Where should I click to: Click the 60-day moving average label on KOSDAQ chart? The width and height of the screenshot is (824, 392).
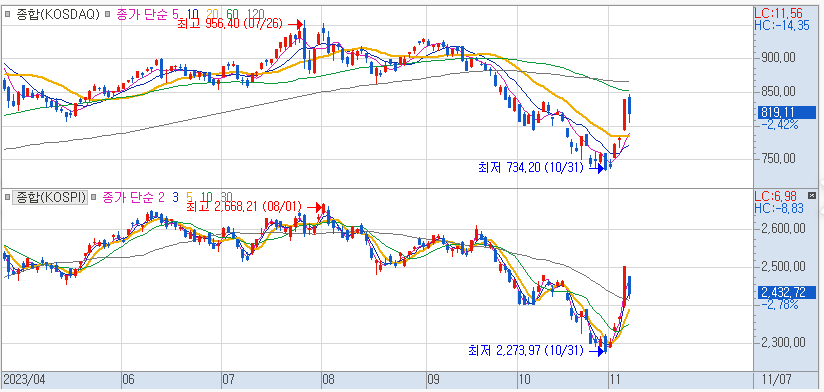coord(233,14)
